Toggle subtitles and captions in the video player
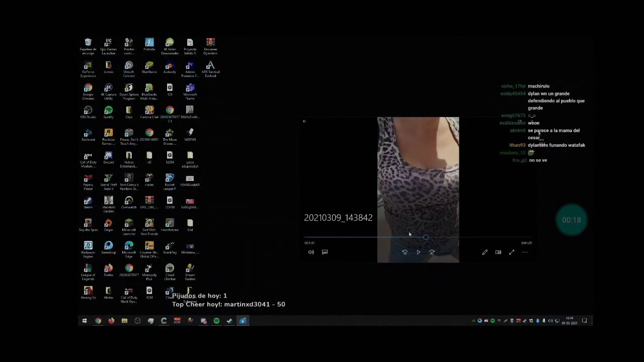Viewport: 644px width, 362px height. click(x=325, y=252)
